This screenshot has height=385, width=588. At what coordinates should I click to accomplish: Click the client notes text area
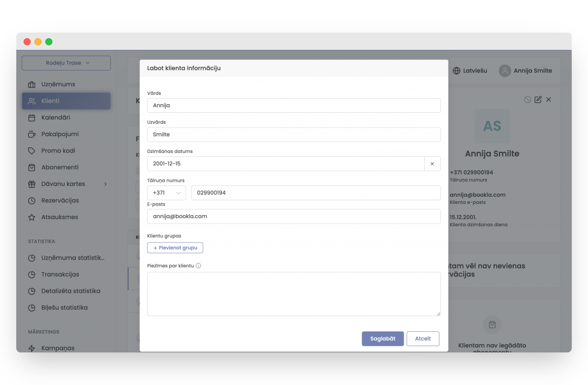pyautogui.click(x=293, y=294)
